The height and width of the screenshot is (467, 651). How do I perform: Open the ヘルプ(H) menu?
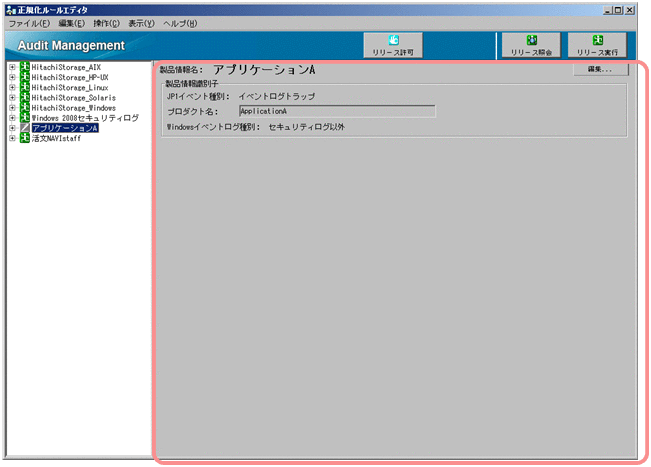(180, 23)
